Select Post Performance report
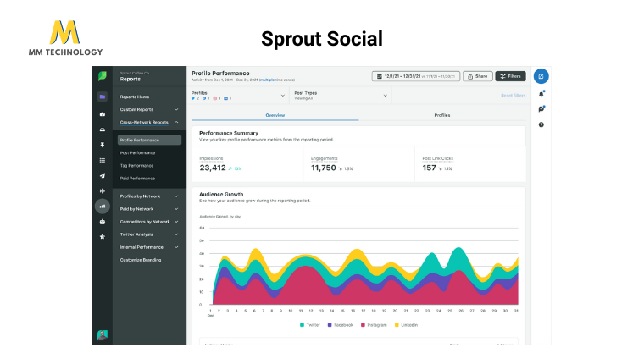Screen dimensions: 644x364 click(137, 153)
